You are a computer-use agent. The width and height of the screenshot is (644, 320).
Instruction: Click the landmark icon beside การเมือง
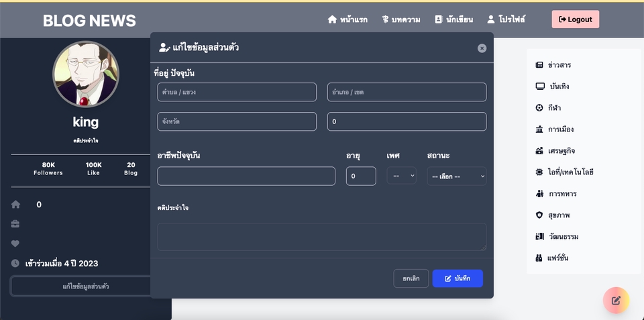pyautogui.click(x=539, y=129)
